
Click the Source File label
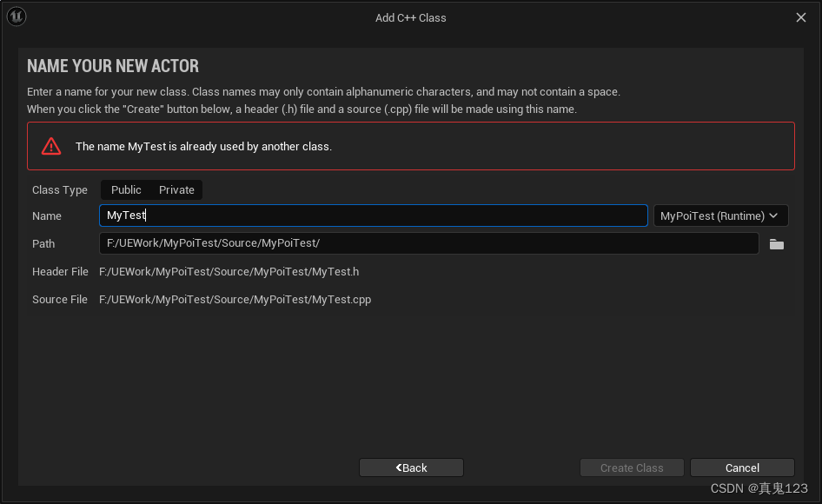[60, 300]
